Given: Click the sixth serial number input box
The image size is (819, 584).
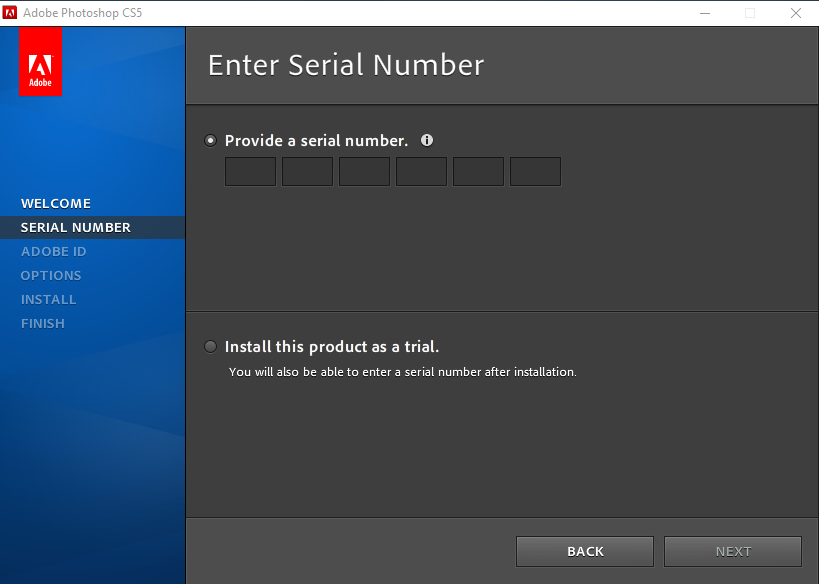Looking at the screenshot, I should pos(535,171).
